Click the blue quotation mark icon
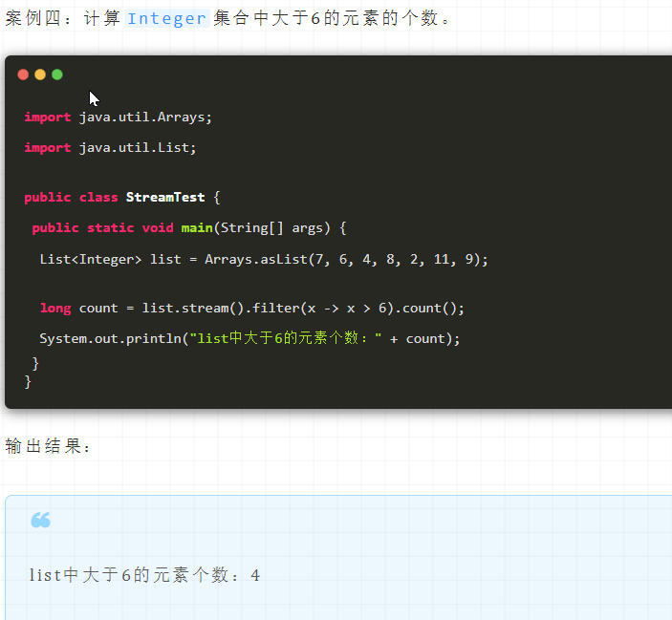 coord(41,520)
